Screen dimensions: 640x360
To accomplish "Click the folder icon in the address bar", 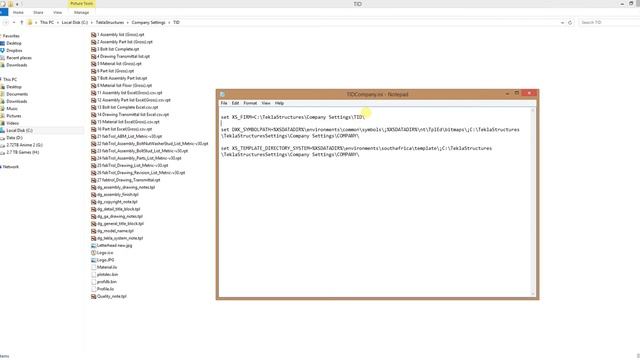I will [30, 22].
